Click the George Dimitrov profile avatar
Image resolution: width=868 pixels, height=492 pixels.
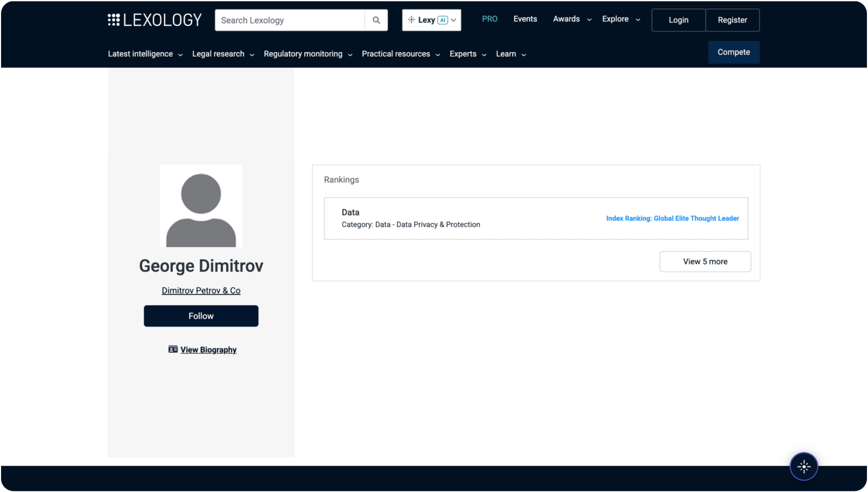coord(201,206)
